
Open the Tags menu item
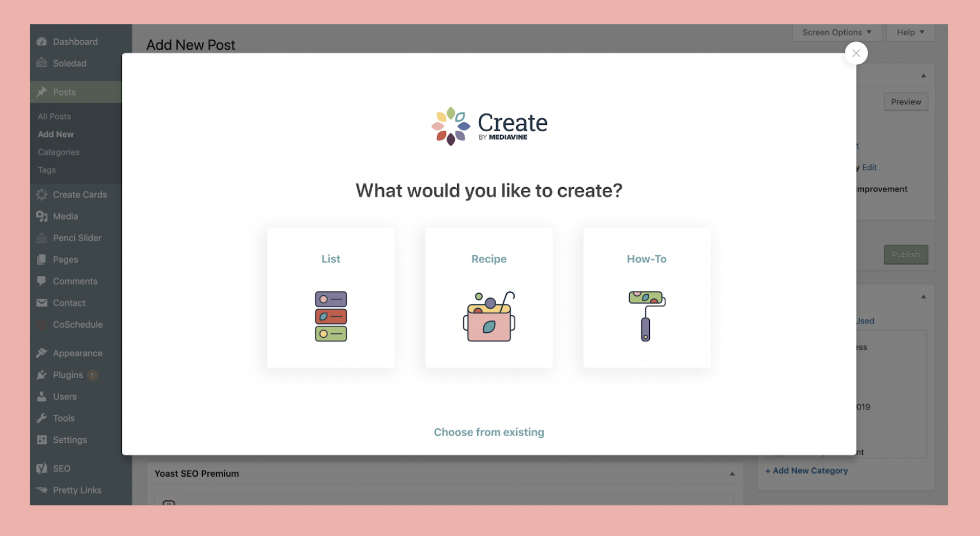click(46, 170)
